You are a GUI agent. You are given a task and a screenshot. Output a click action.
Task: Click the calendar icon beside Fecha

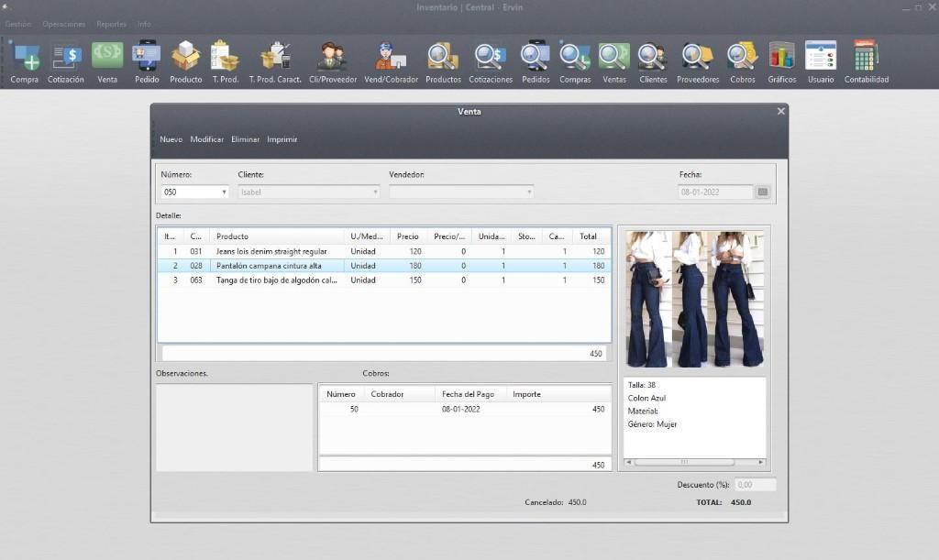(762, 192)
